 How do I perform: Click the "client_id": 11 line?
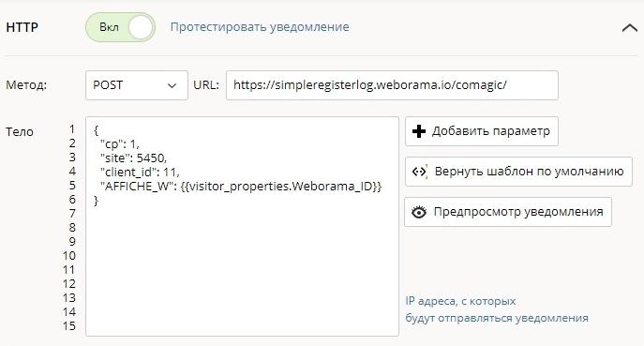point(140,172)
